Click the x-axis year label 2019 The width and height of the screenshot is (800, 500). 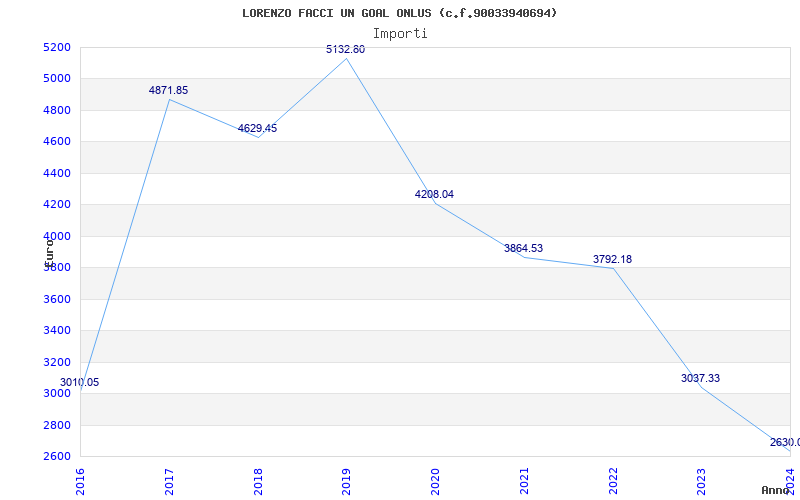point(346,481)
